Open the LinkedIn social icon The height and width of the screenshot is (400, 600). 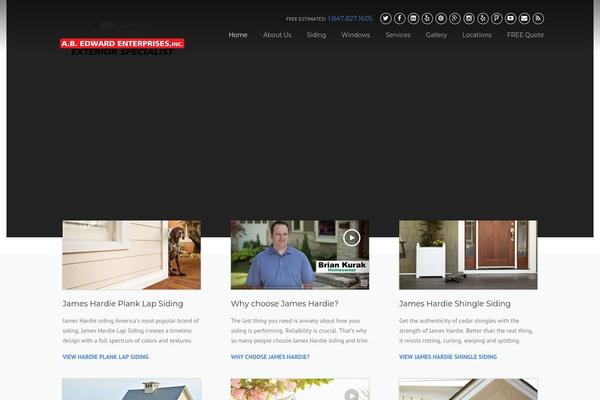413,18
